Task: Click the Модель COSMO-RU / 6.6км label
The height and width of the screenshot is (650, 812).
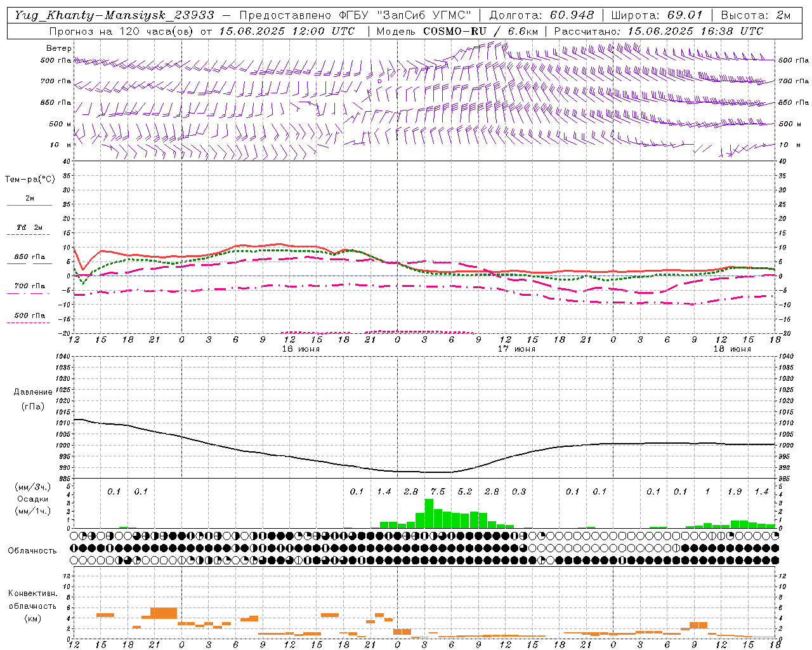Action: click(x=457, y=31)
